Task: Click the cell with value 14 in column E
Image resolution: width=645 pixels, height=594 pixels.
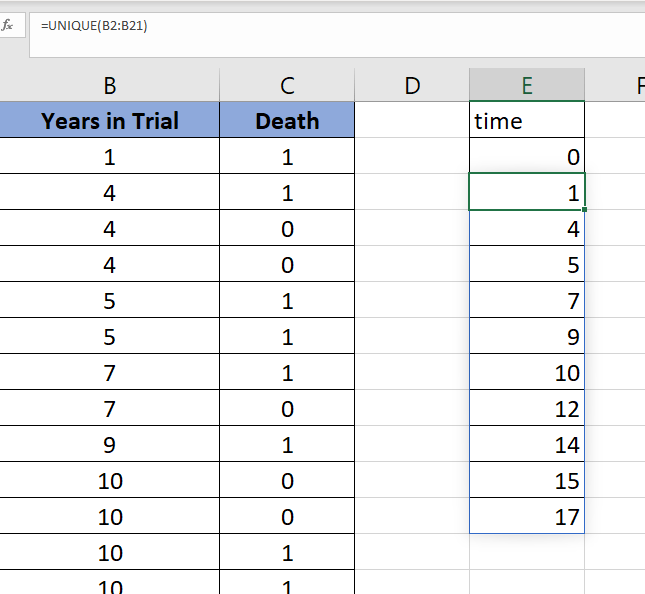Action: click(527, 444)
